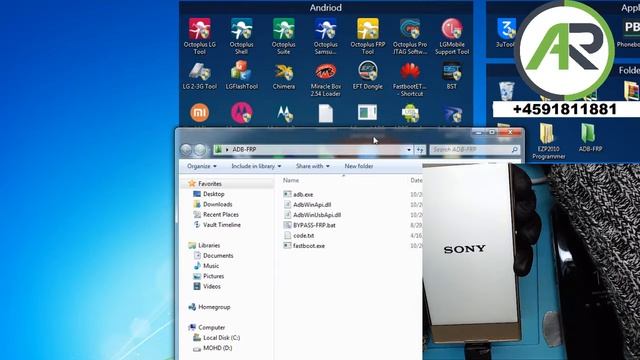Select Documents library
This screenshot has height=360, width=640.
click(x=218, y=256)
